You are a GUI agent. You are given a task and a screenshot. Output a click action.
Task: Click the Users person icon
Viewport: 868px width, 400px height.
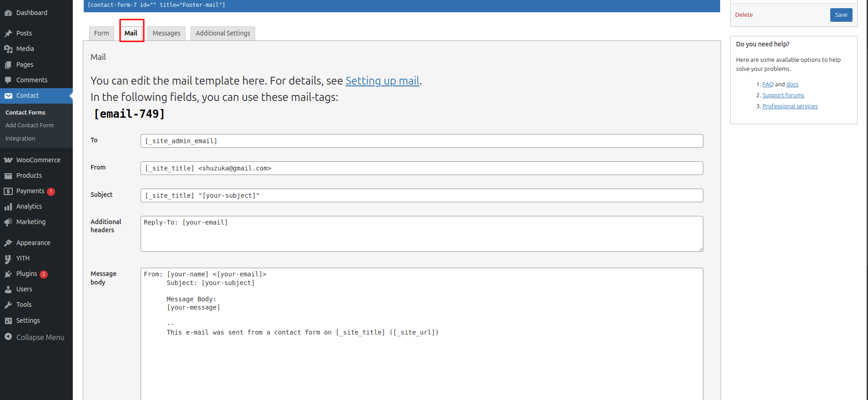8,290
